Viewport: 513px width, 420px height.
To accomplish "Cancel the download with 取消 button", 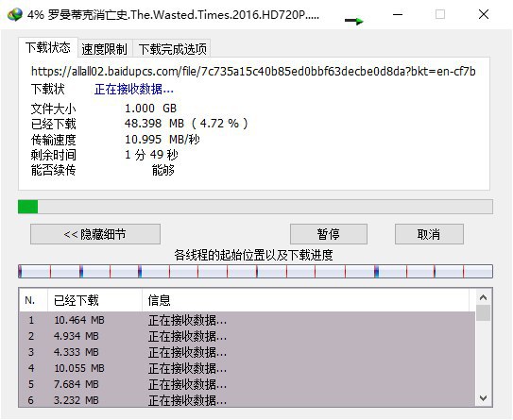I will point(429,234).
